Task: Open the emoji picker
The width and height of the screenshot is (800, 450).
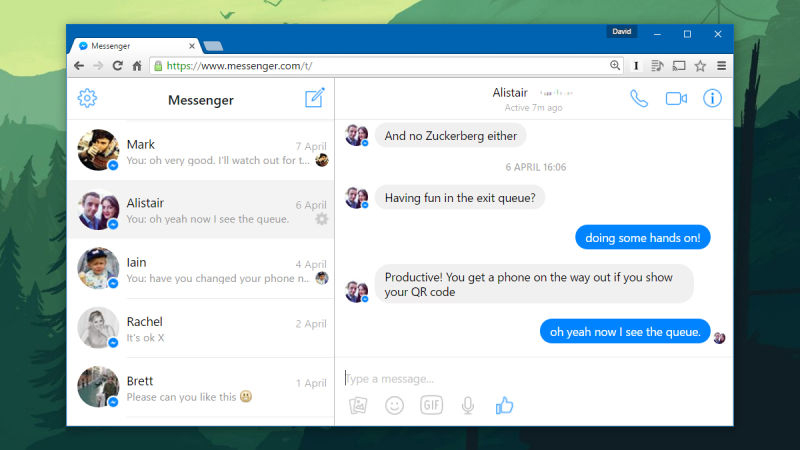Action: tap(394, 405)
